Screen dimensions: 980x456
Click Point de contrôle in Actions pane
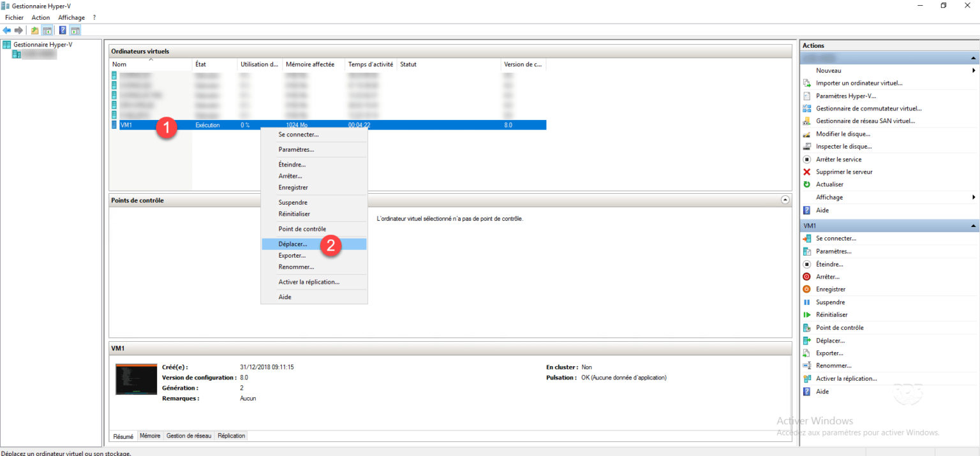coord(840,327)
